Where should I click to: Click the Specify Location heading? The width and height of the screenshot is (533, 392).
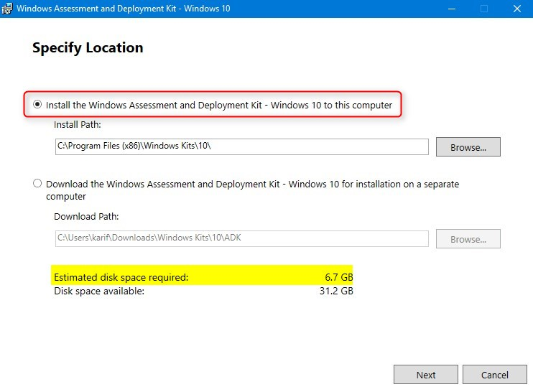coord(88,48)
